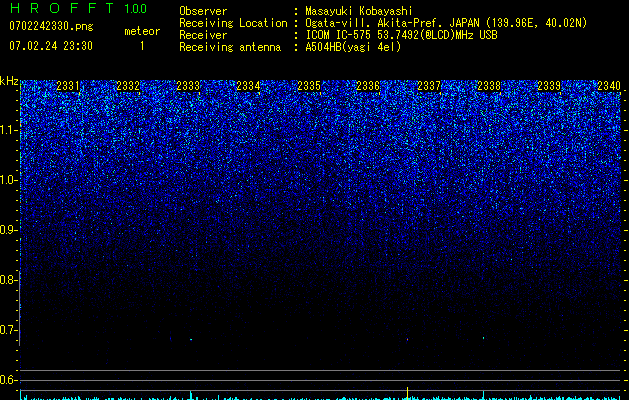The width and height of the screenshot is (629, 400).
Task: Click the Receiving Location value line
Action: (446, 23)
